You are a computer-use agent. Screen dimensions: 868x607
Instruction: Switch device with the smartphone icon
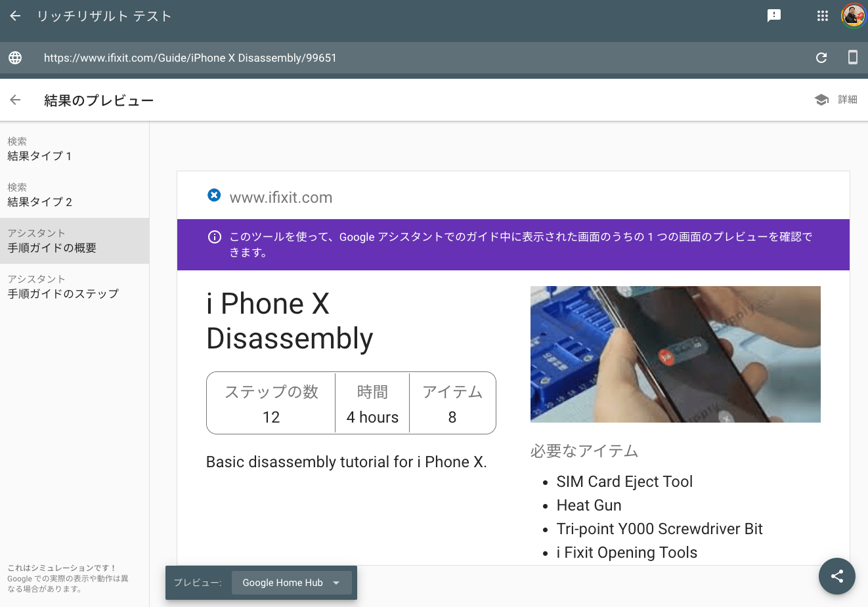tap(853, 57)
